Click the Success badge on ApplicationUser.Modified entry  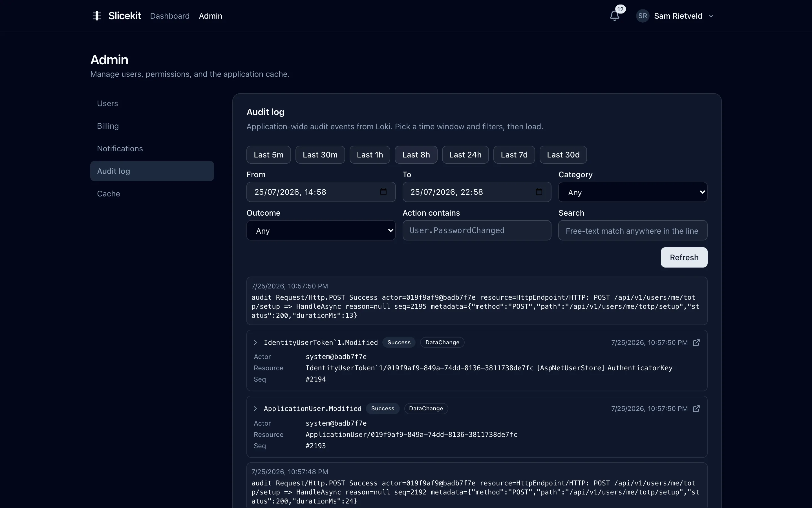[383, 409]
